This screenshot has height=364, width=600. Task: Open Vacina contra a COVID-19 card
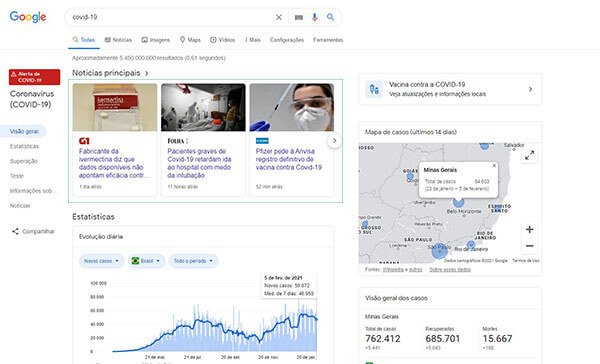pos(450,89)
